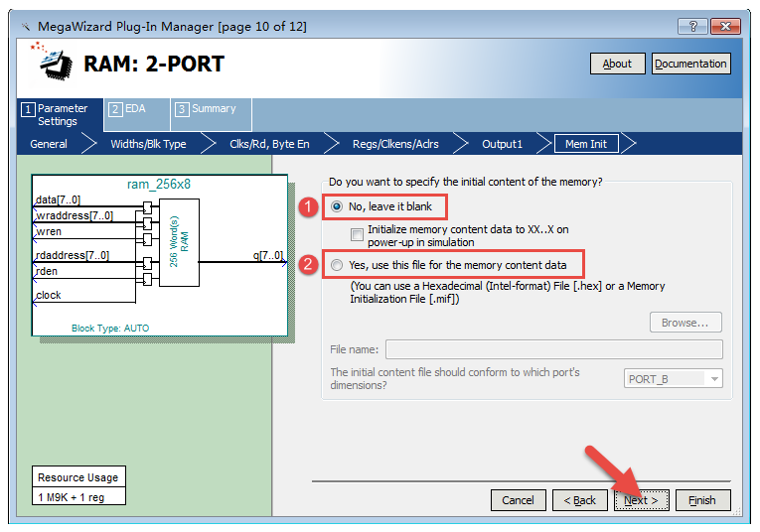Click the title bar wand icon

pos(26,27)
